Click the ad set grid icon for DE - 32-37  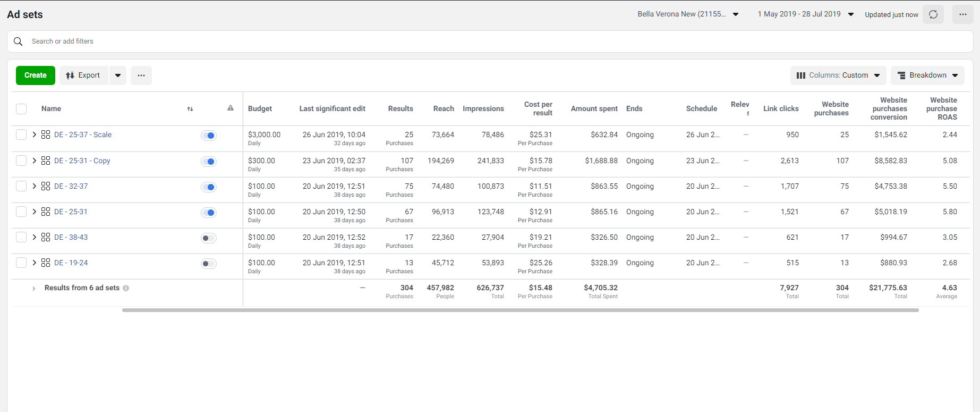(x=46, y=186)
